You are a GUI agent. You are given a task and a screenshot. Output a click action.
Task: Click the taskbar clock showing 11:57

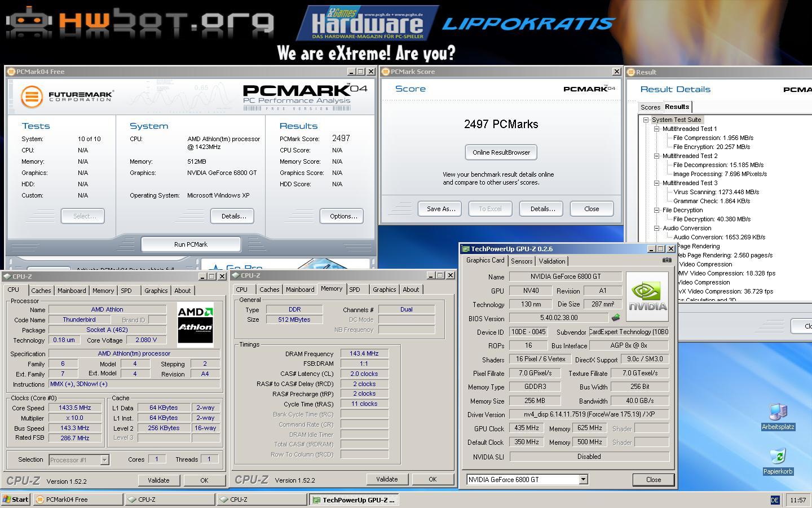coord(798,500)
